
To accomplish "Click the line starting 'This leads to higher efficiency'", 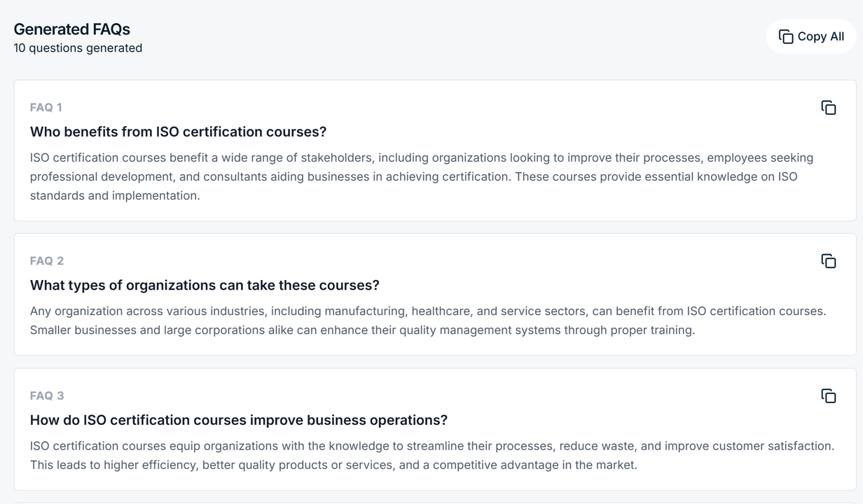I will 333,465.
